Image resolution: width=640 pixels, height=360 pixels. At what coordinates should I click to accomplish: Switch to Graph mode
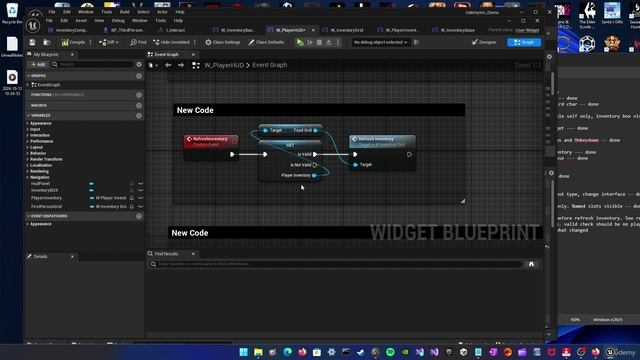pyautogui.click(x=524, y=42)
